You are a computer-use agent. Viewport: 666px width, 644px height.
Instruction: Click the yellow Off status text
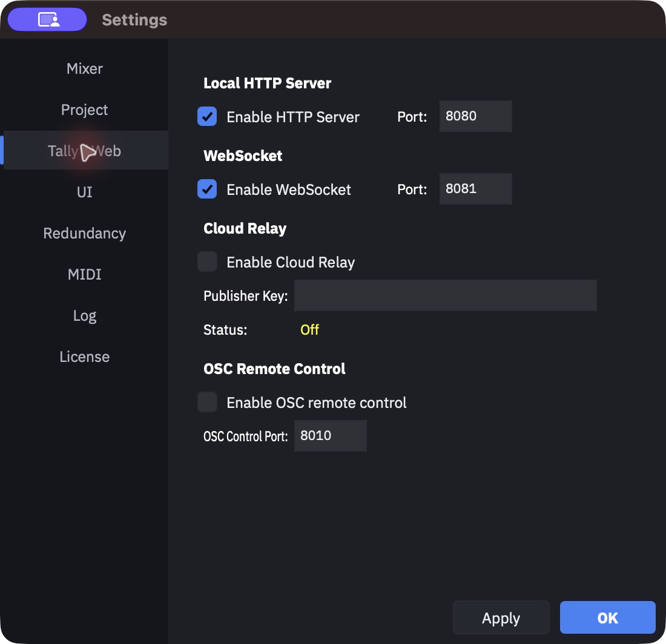point(309,330)
